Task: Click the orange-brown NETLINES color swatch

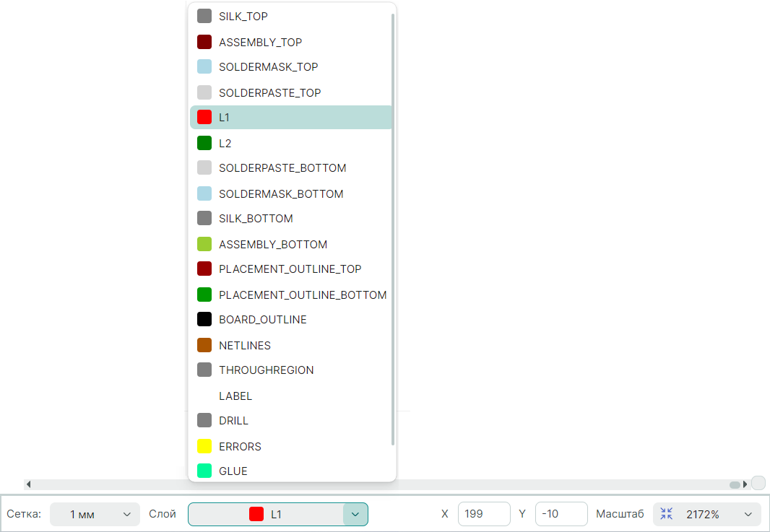Action: click(x=204, y=345)
